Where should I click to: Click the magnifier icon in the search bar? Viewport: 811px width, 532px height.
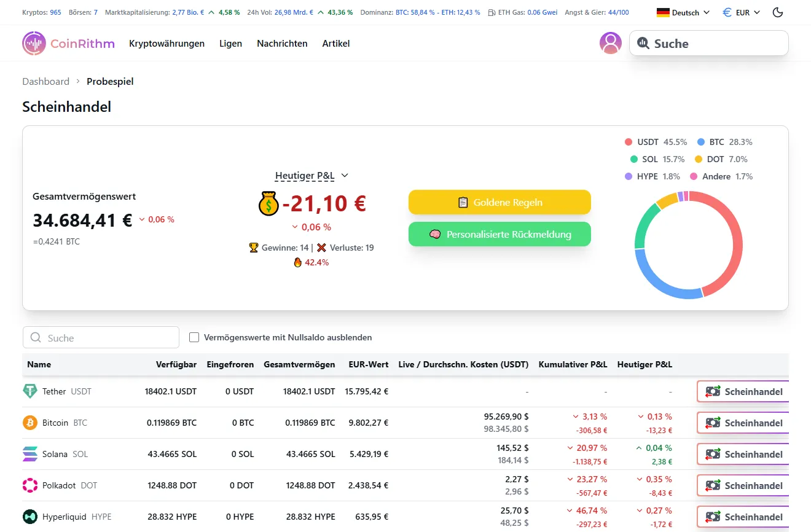pyautogui.click(x=643, y=43)
